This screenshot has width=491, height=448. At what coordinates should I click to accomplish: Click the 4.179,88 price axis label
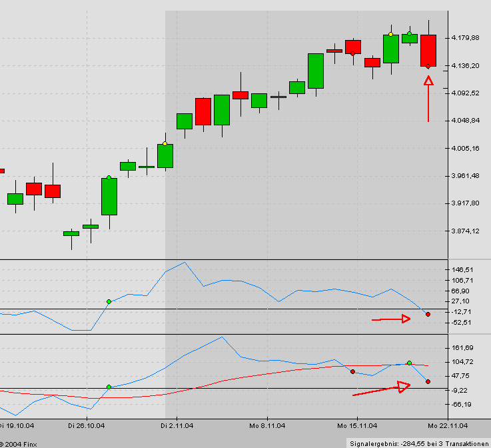[465, 37]
